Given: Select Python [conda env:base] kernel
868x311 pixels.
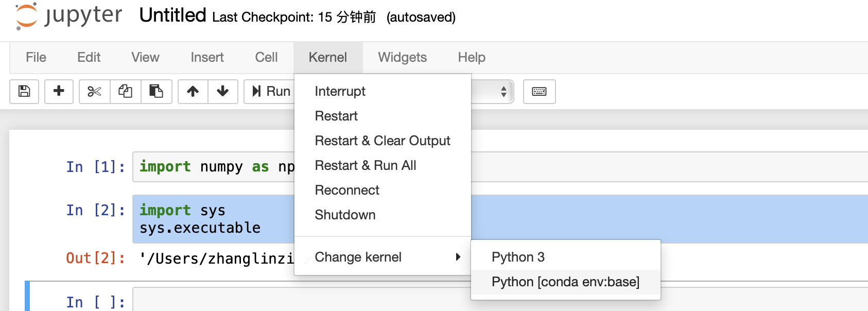Looking at the screenshot, I should click(x=565, y=282).
